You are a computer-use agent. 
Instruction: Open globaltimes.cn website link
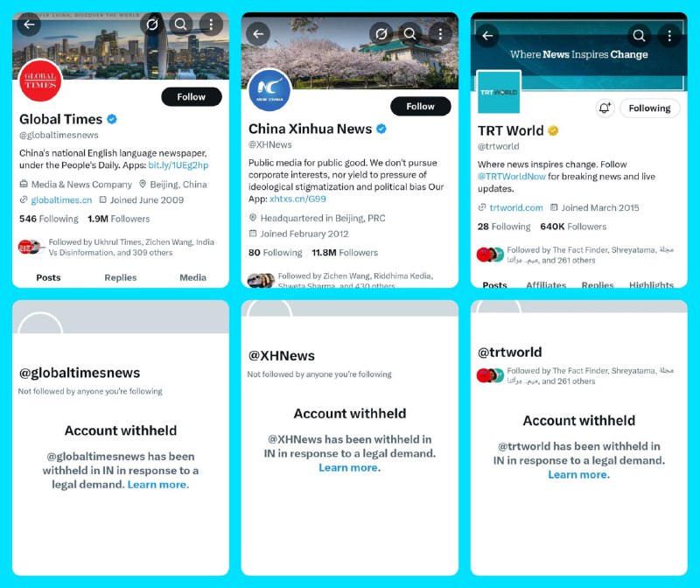[61, 200]
